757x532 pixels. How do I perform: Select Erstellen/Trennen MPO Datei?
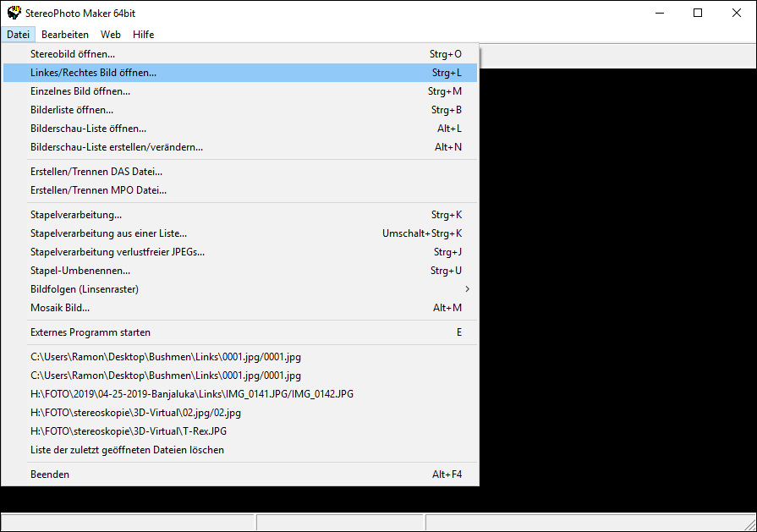pos(240,190)
